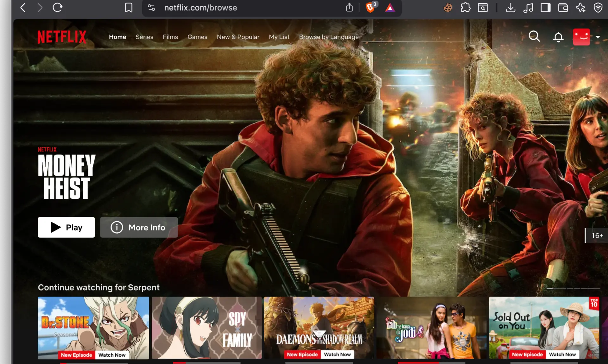Viewport: 608px width, 364px height.
Task: Open Browse by Language
Action: [329, 37]
